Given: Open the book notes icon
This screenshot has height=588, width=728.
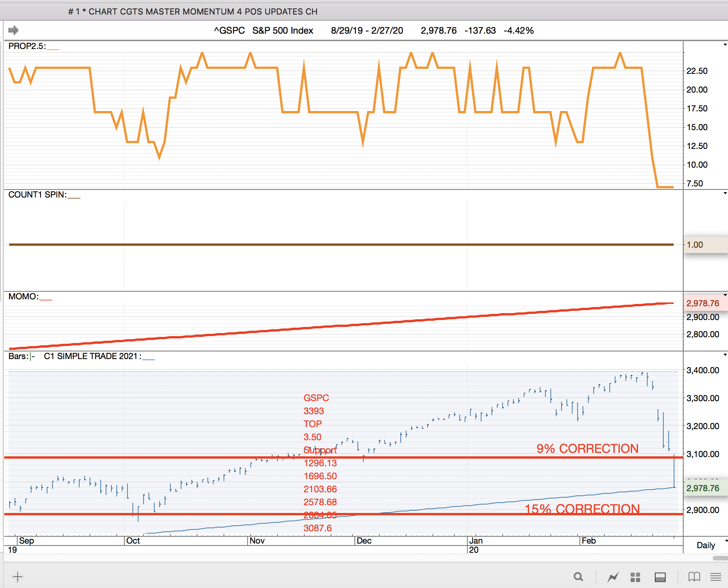Looking at the screenshot, I should [x=694, y=577].
